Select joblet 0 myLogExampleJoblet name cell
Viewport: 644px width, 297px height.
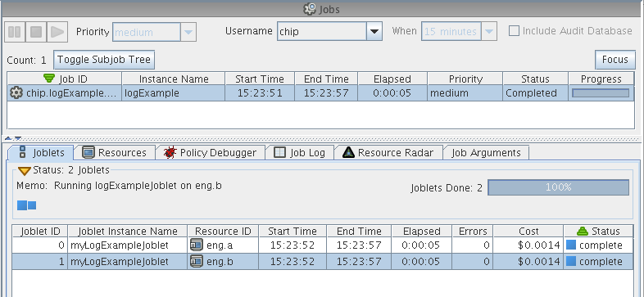click(x=127, y=245)
